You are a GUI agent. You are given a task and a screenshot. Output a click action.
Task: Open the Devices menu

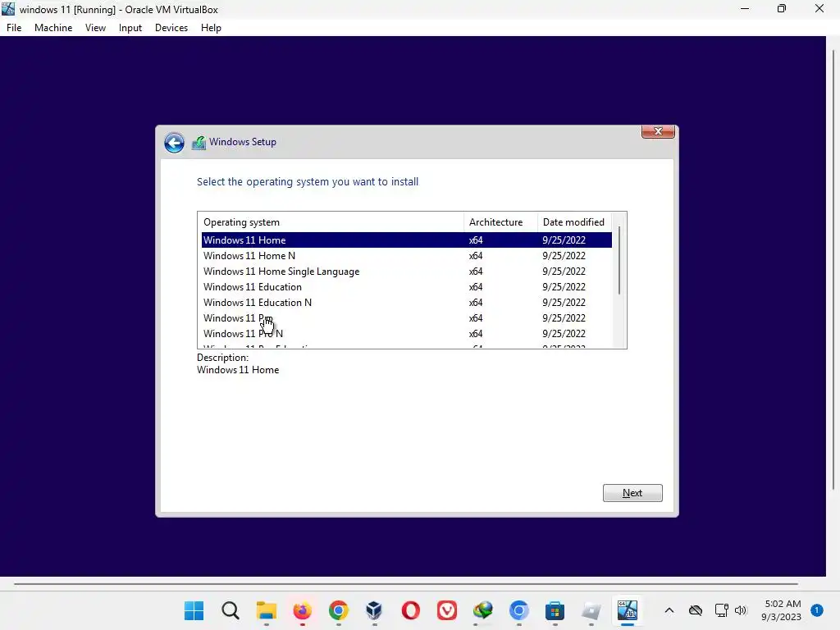(171, 28)
